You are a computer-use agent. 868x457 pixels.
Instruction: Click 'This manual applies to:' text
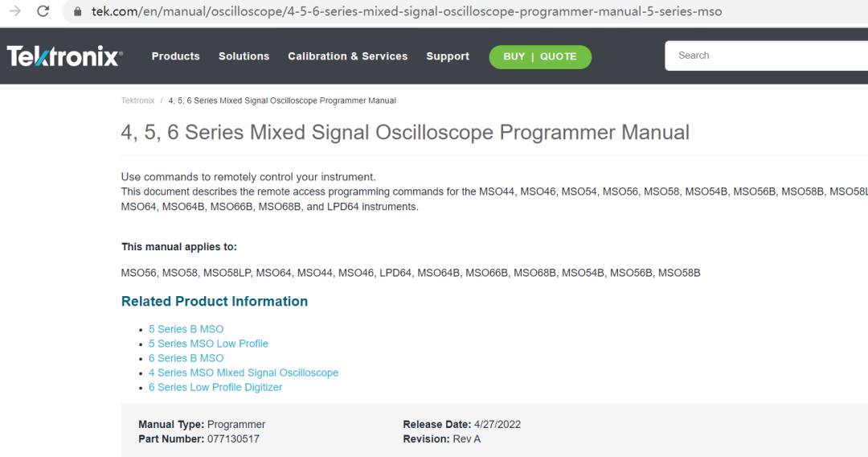pos(178,247)
